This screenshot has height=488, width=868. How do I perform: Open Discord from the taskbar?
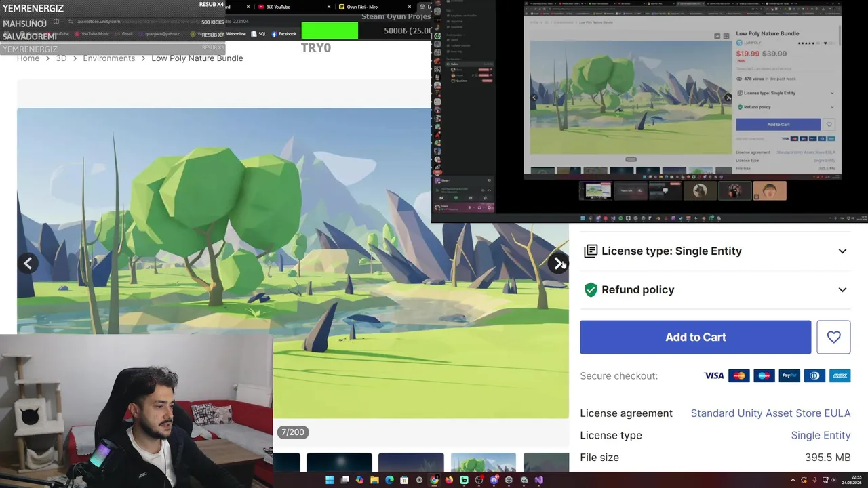click(494, 480)
